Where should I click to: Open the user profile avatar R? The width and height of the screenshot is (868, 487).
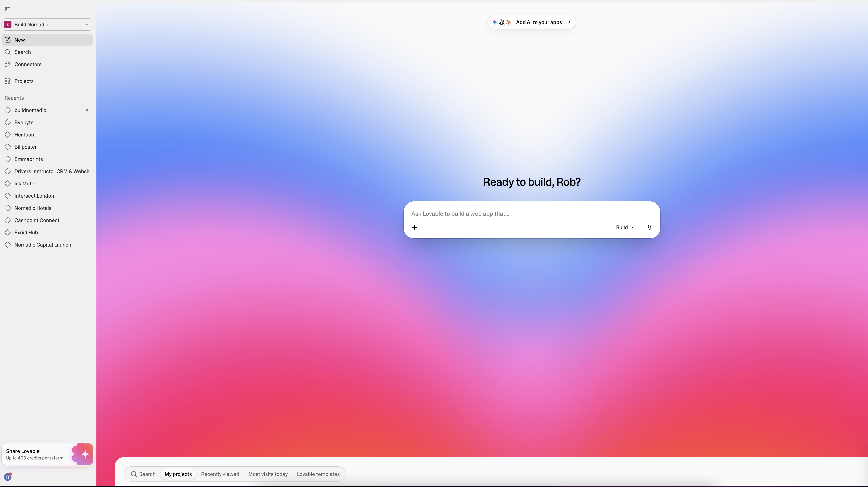tap(7, 477)
